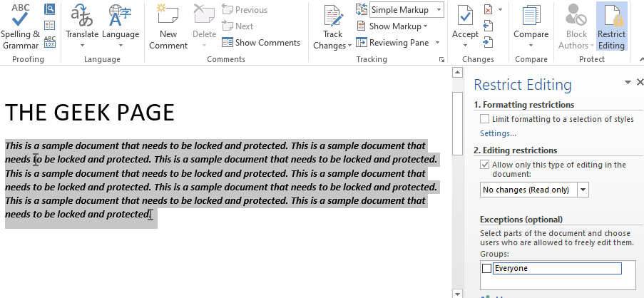The height and width of the screenshot is (298, 644).
Task: Expand the Accept dropdown arrow
Action: (465, 45)
